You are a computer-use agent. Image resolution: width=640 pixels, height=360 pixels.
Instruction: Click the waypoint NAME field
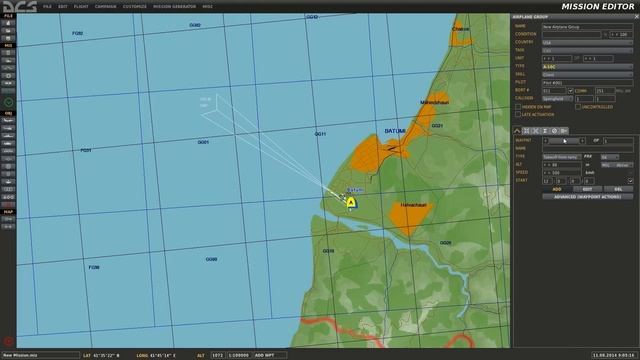click(587, 149)
